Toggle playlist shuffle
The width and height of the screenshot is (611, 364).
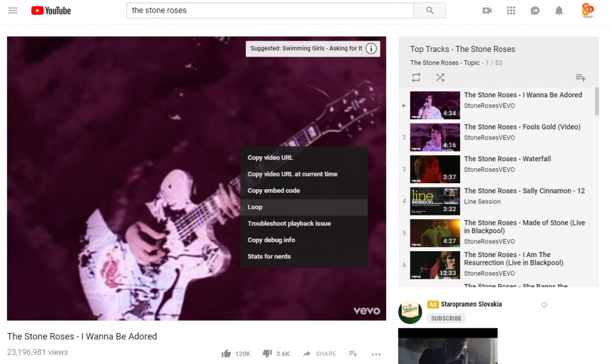tap(440, 77)
